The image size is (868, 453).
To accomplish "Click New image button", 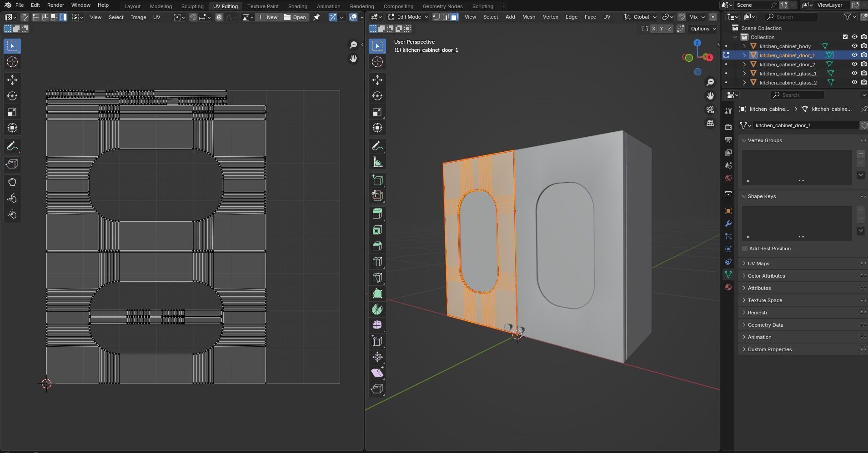I will click(x=268, y=17).
